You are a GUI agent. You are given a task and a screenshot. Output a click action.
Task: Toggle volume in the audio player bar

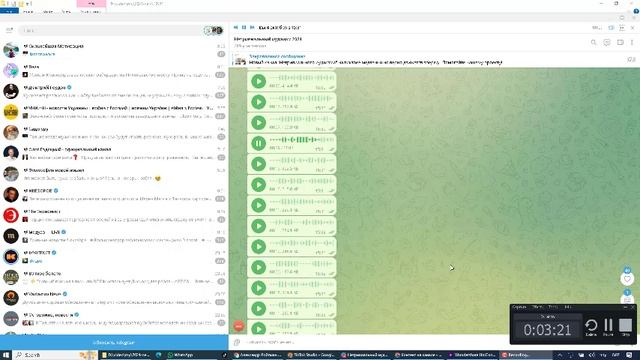(611, 28)
